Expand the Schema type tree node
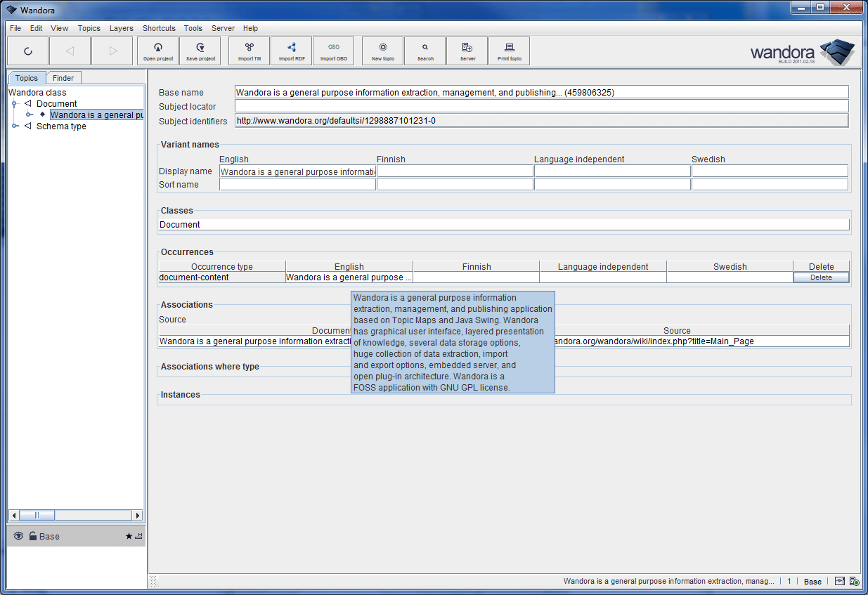Screen dimensions: 868x595 point(14,126)
